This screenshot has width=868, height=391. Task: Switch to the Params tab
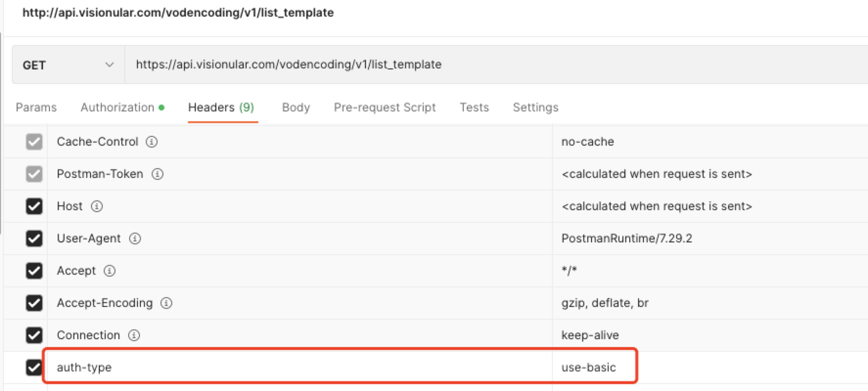(x=36, y=108)
